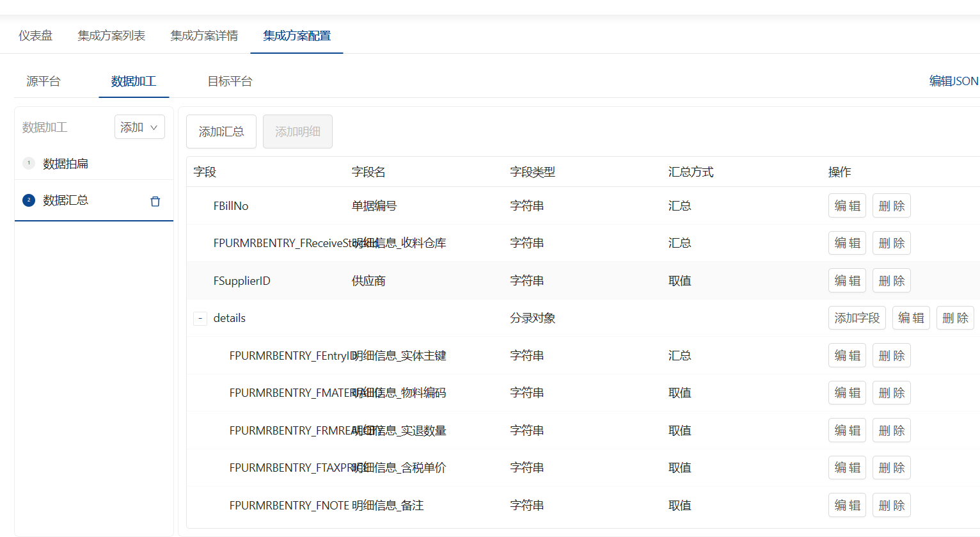Select the 数据汇总 step
Image resolution: width=980 pixels, height=537 pixels.
click(65, 200)
